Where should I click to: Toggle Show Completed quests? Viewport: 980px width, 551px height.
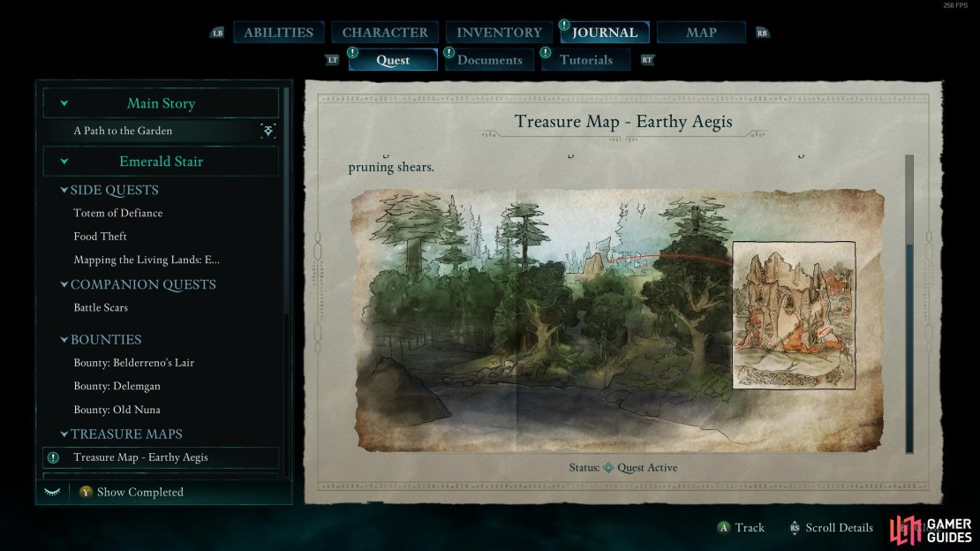(132, 492)
